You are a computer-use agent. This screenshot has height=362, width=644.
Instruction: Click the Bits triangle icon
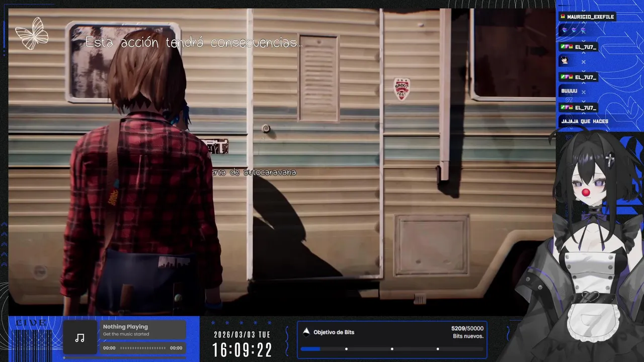point(306,331)
